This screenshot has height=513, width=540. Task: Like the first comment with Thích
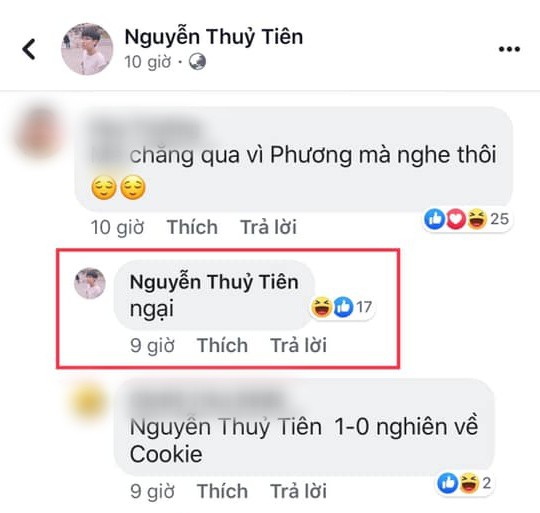(192, 227)
